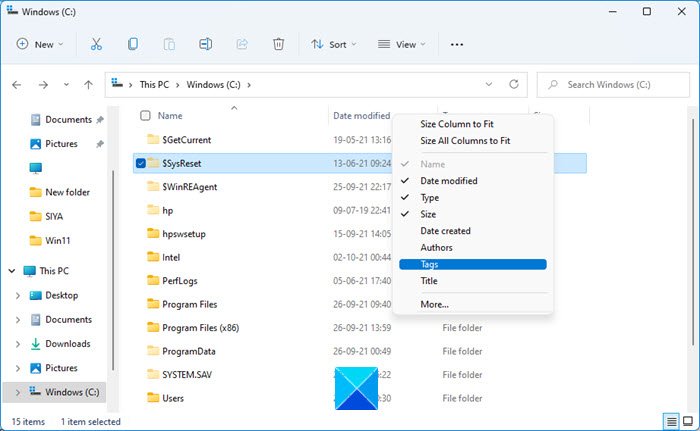The height and width of the screenshot is (431, 700).
Task: Go up one level with up arrow
Action: coord(88,84)
